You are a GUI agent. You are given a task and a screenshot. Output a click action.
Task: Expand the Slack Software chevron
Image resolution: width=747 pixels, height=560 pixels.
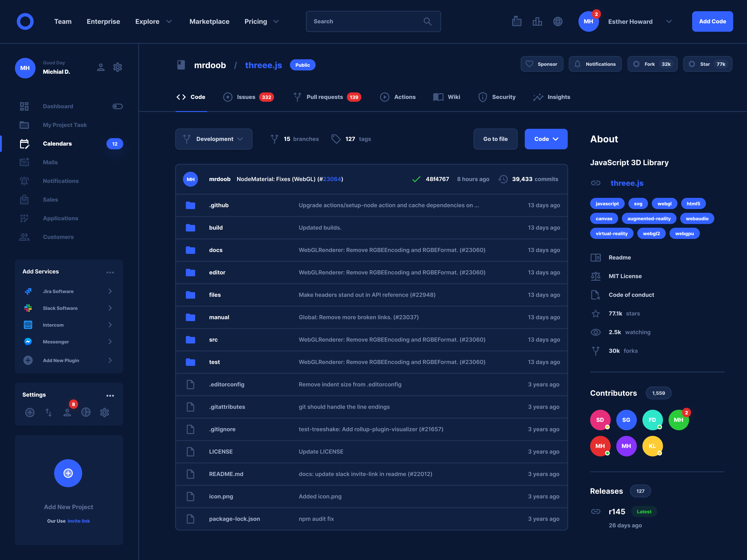point(110,308)
